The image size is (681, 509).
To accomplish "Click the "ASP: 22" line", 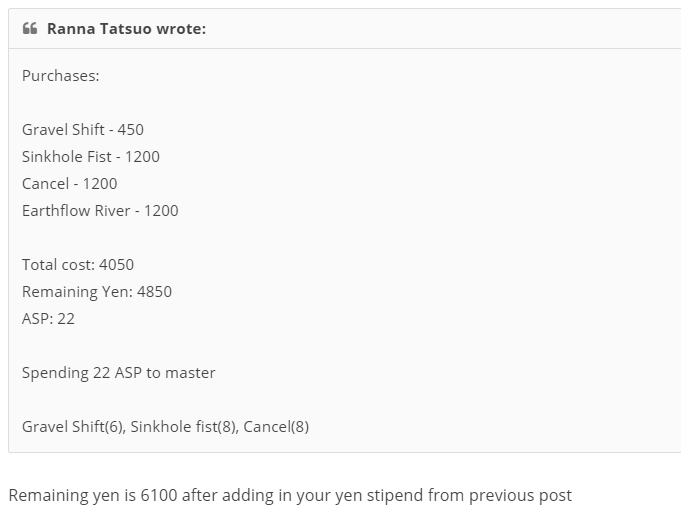I will (x=48, y=319).
